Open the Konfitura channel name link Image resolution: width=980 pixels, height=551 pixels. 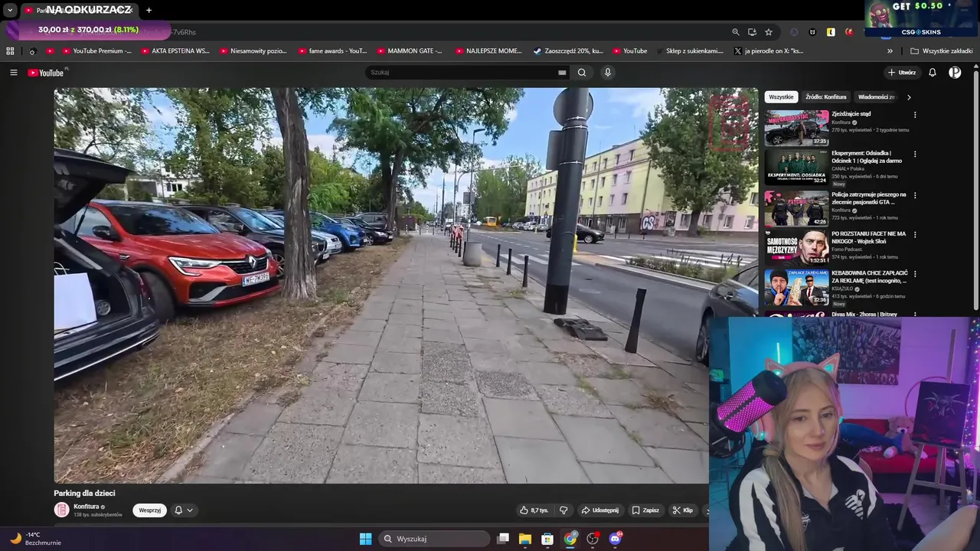click(87, 507)
